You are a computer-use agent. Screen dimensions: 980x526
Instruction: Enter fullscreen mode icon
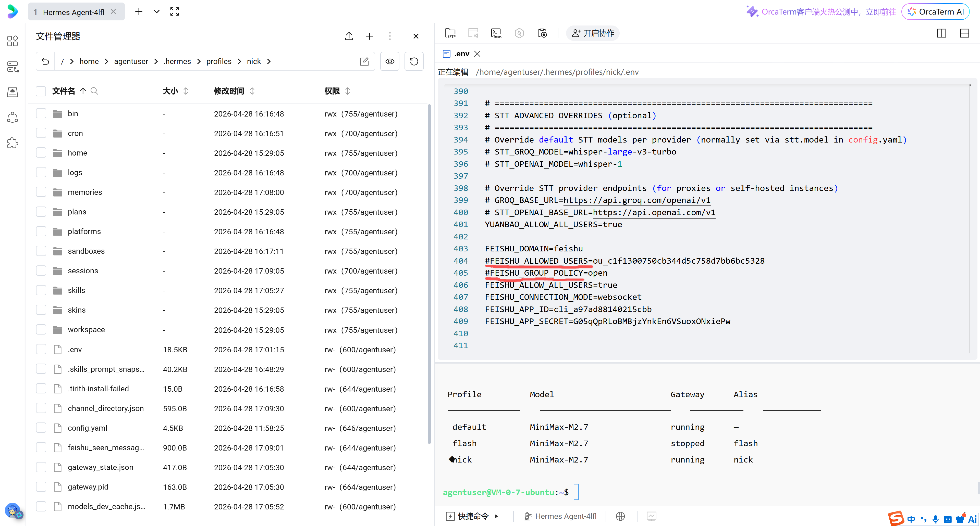[175, 12]
